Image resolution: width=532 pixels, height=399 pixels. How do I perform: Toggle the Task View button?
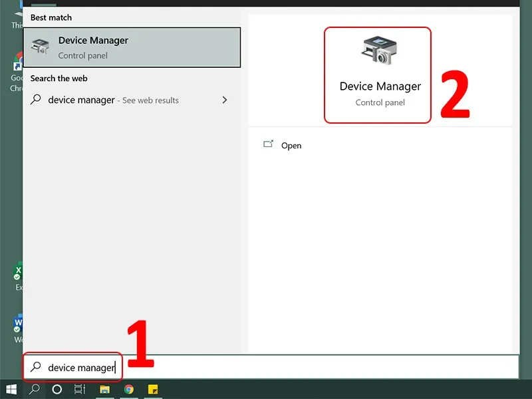click(78, 390)
